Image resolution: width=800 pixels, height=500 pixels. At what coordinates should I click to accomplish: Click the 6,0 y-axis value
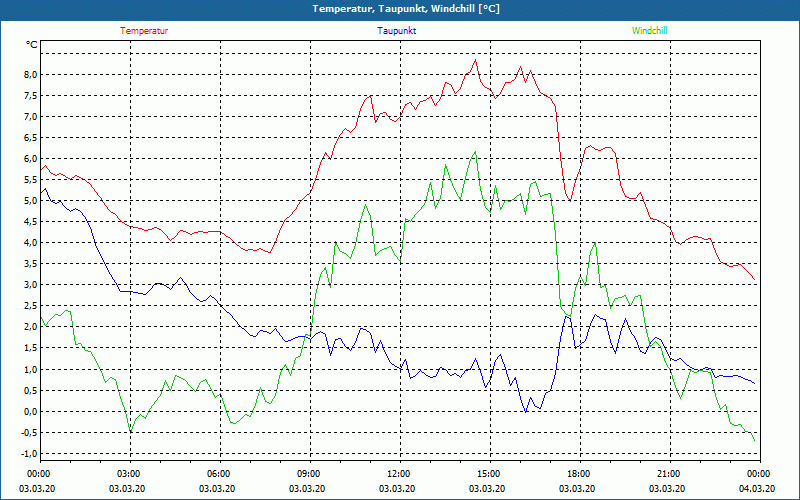point(30,159)
